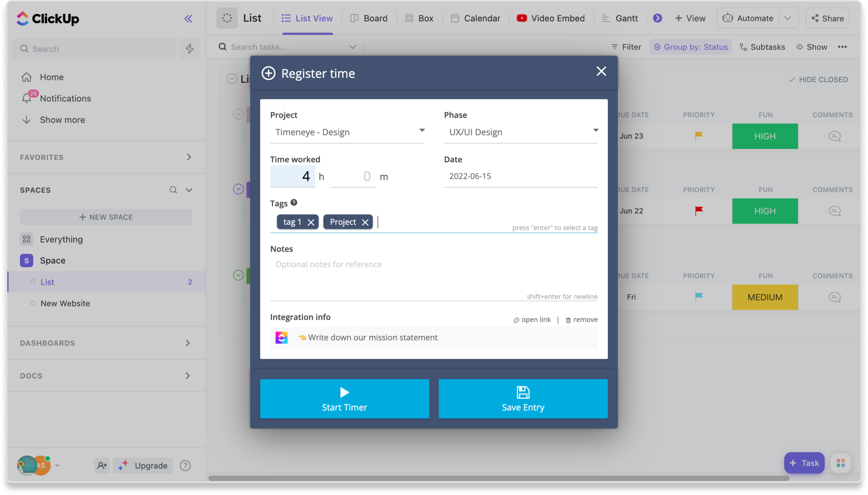Click the user avatar at bottom left
Viewport: 868px width, 495px height.
click(34, 465)
